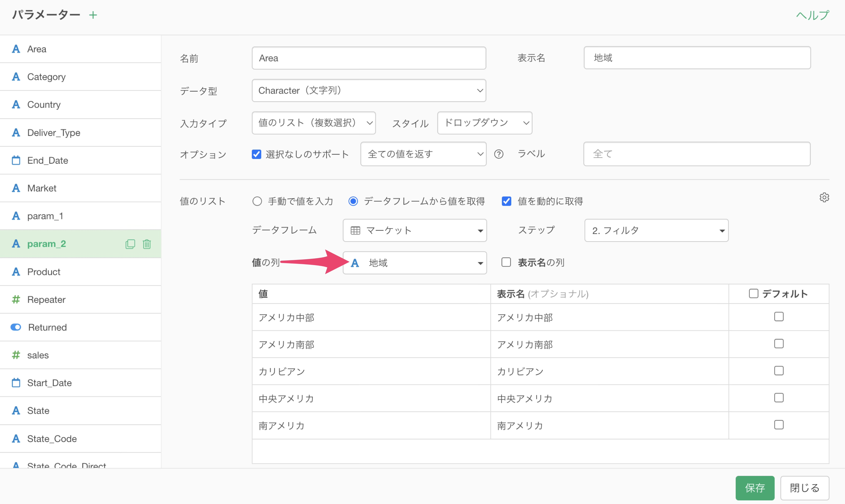Viewport: 845px width, 504px height.
Task: Click the calendar icon beside End_Date
Action: (16, 160)
